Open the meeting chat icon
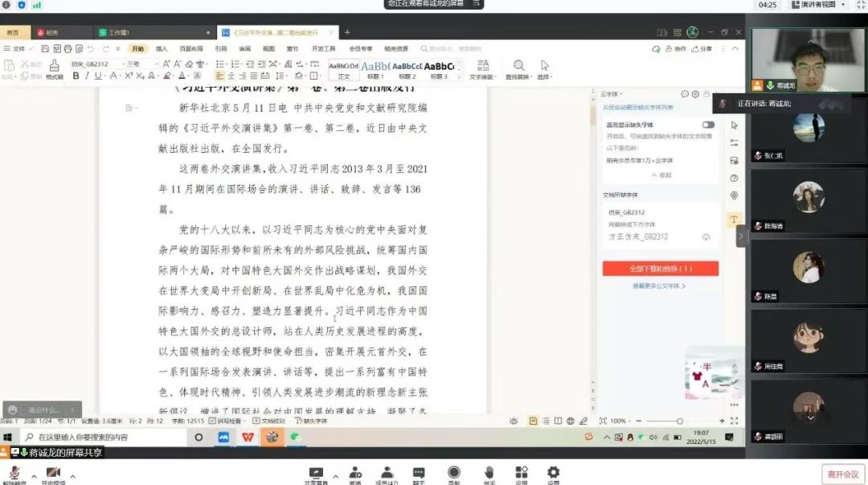 pos(419,473)
